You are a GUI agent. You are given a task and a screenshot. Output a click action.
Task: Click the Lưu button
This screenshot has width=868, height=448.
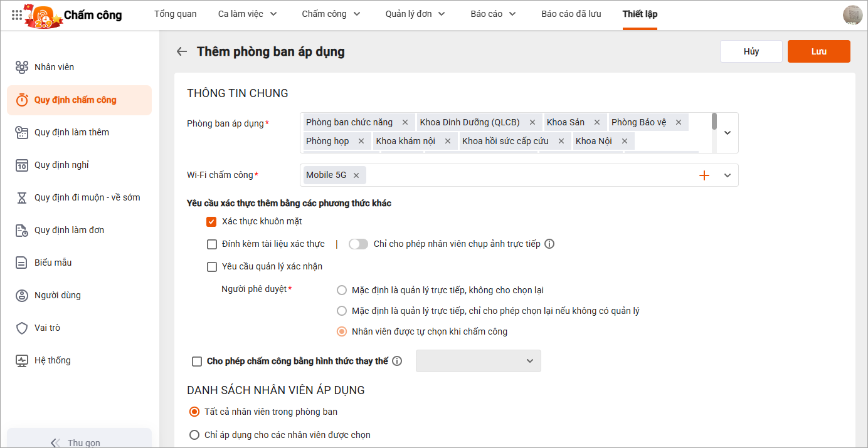point(819,51)
